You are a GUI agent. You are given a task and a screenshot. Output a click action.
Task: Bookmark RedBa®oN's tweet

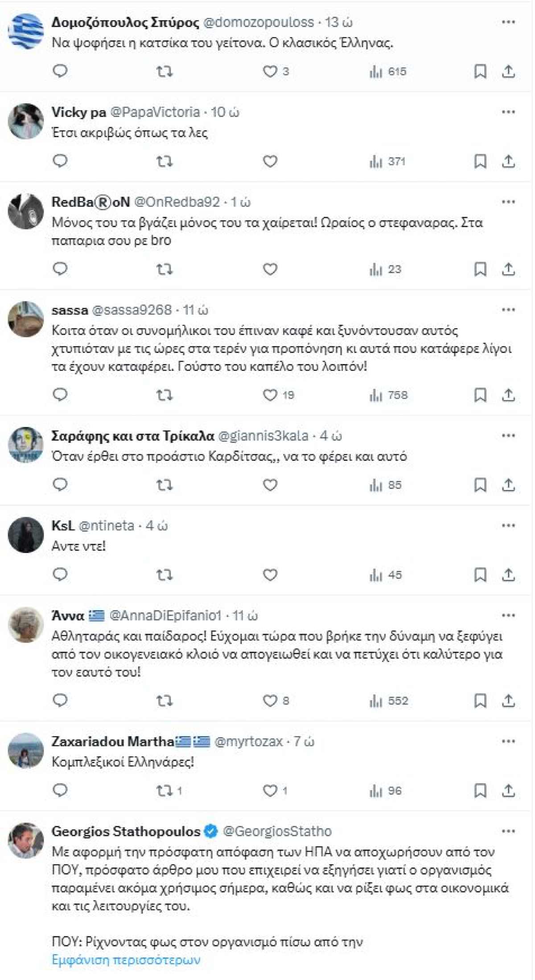481,269
